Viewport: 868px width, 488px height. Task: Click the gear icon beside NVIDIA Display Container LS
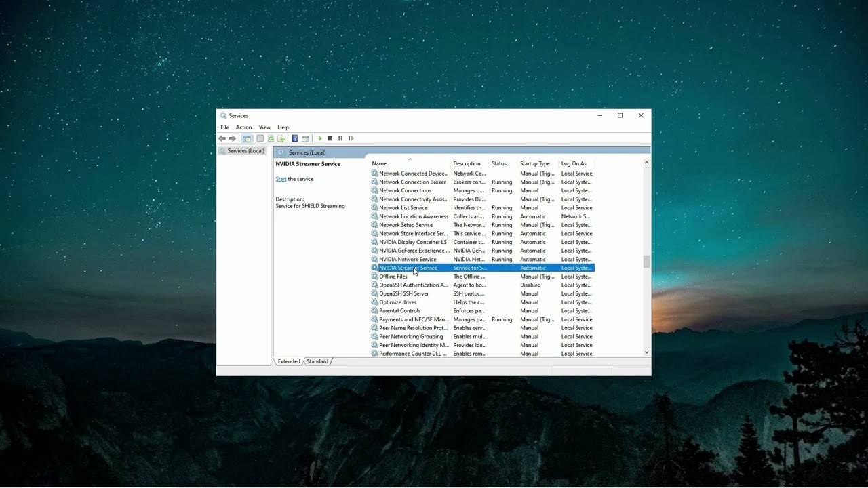pyautogui.click(x=374, y=242)
